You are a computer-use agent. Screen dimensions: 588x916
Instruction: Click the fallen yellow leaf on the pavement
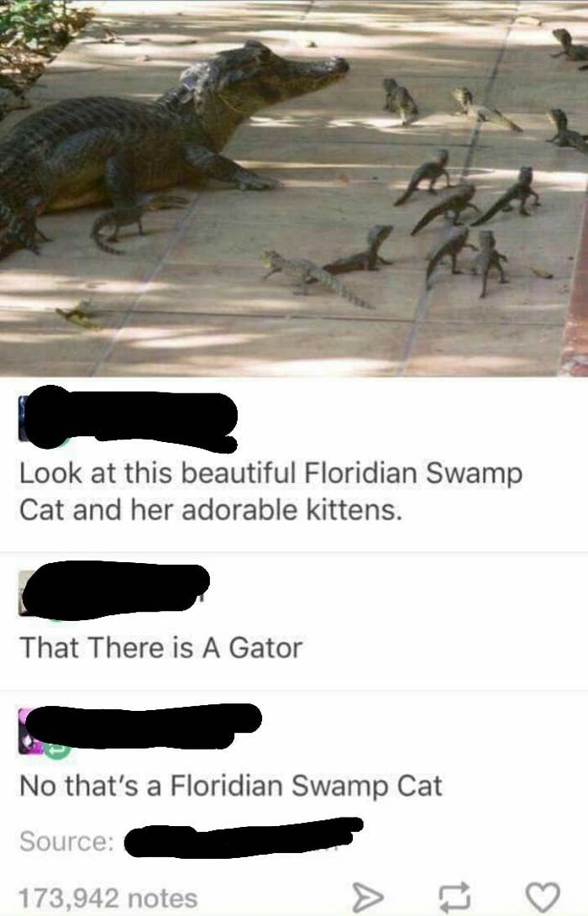pyautogui.click(x=77, y=315)
